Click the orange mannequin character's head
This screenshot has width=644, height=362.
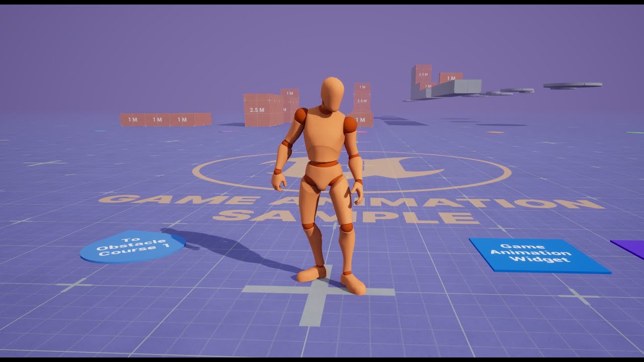[333, 94]
